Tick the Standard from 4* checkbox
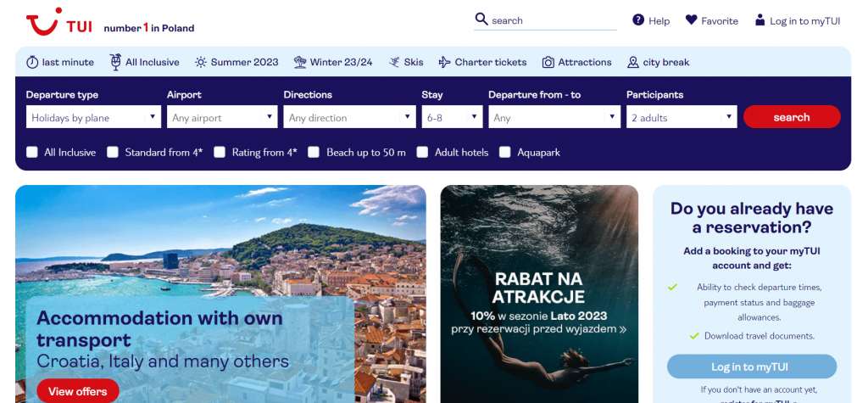868x403 pixels. tap(113, 152)
